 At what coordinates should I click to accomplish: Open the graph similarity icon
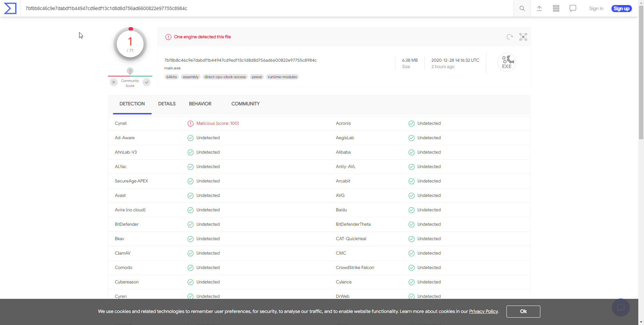pos(523,37)
